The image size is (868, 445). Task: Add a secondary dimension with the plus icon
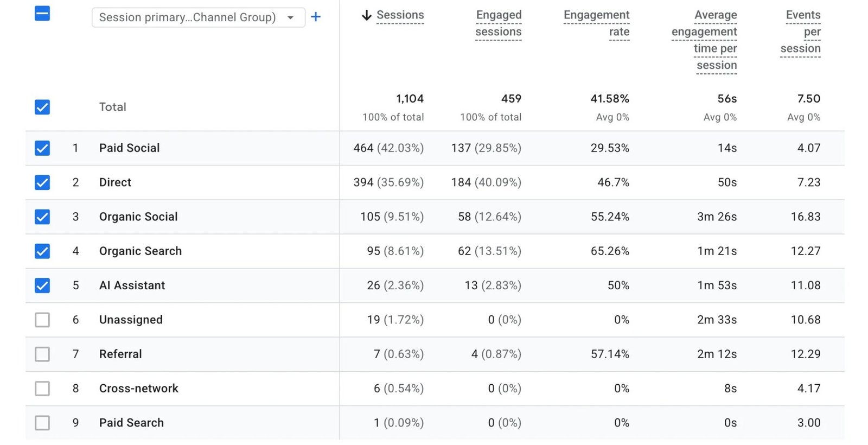(316, 17)
